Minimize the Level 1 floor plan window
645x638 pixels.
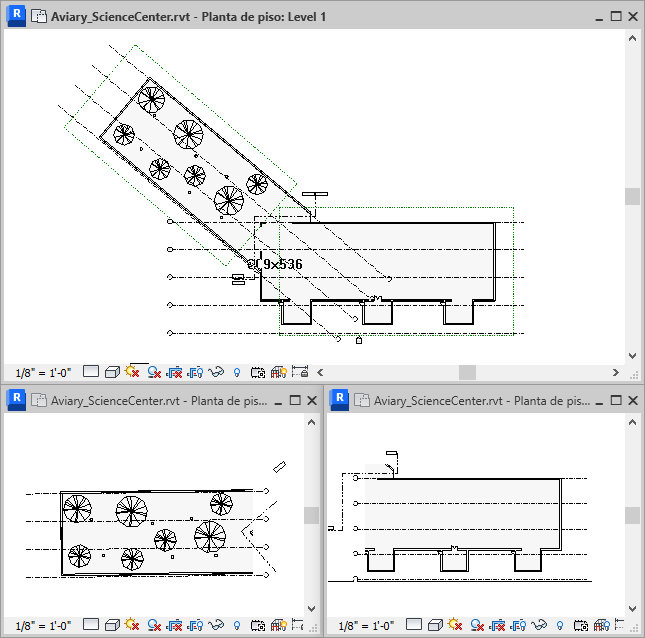(599, 17)
